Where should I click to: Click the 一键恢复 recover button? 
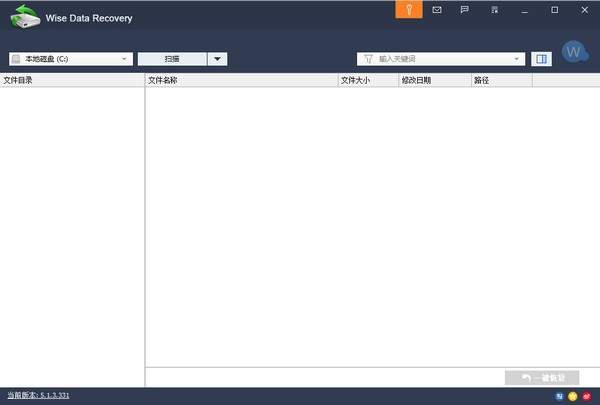click(x=542, y=378)
